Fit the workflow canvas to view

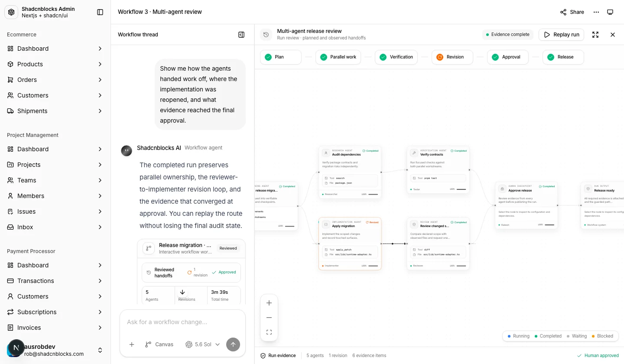[269, 332]
